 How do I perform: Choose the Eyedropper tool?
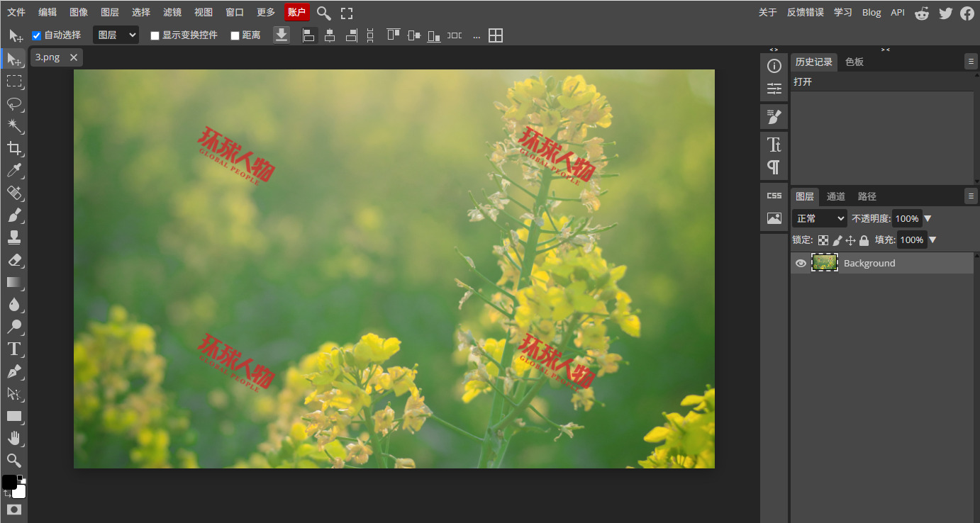coord(14,170)
